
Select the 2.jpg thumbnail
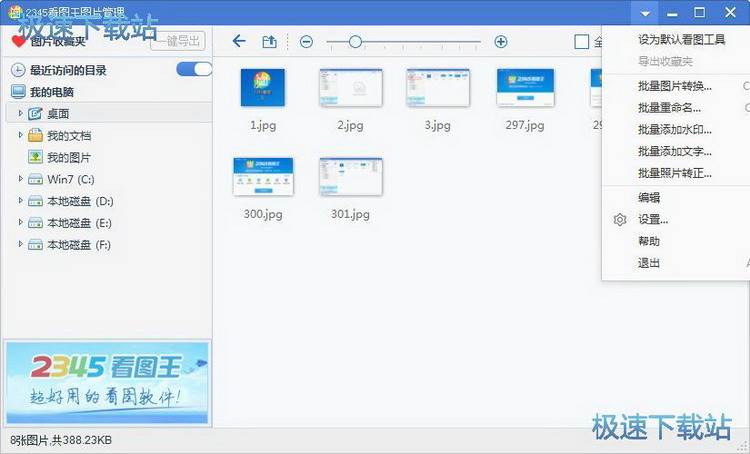tap(351, 88)
